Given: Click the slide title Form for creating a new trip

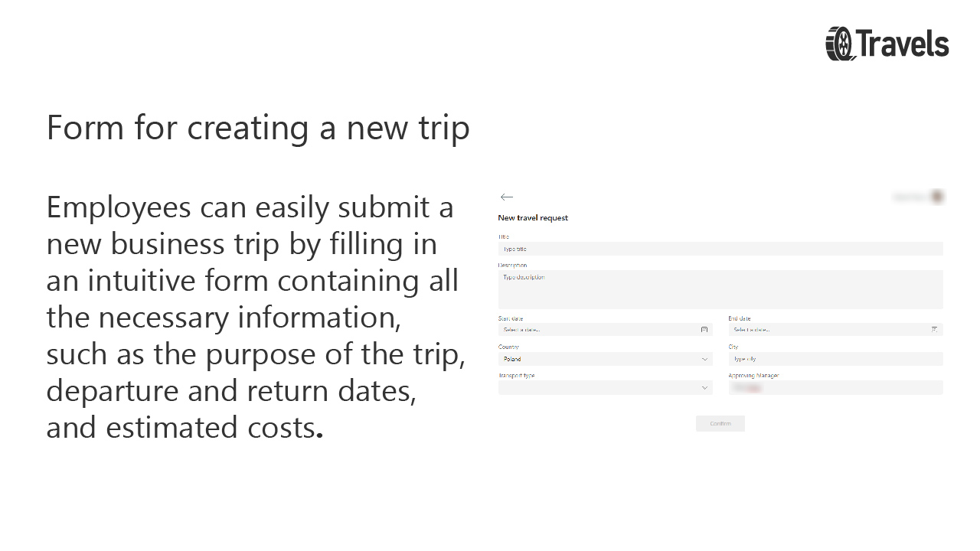Looking at the screenshot, I should click(258, 127).
